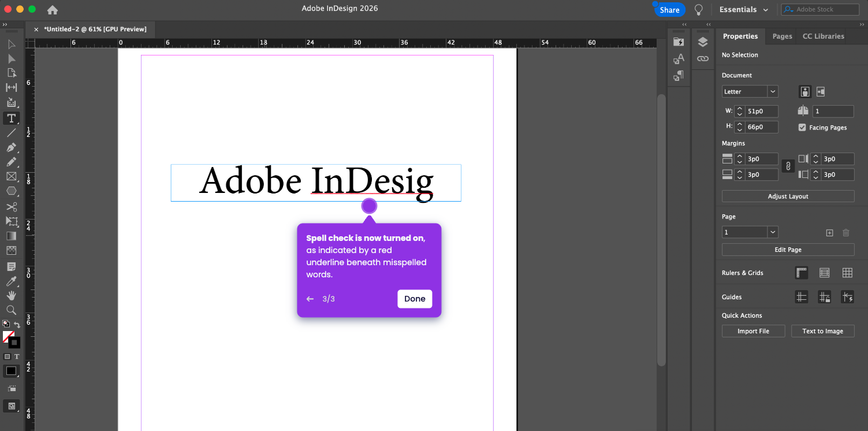The width and height of the screenshot is (868, 431).
Task: Swap fill and stroke arrows
Action: click(17, 325)
